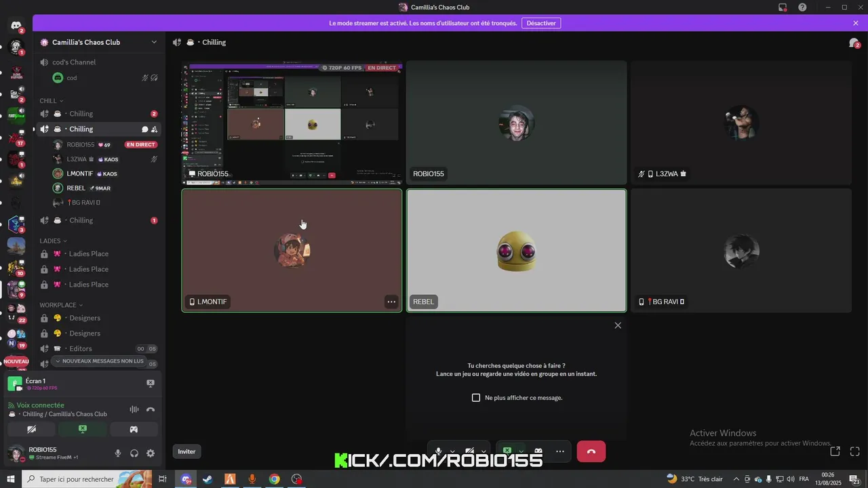Toggle green screen share button in left panel

pos(83,429)
